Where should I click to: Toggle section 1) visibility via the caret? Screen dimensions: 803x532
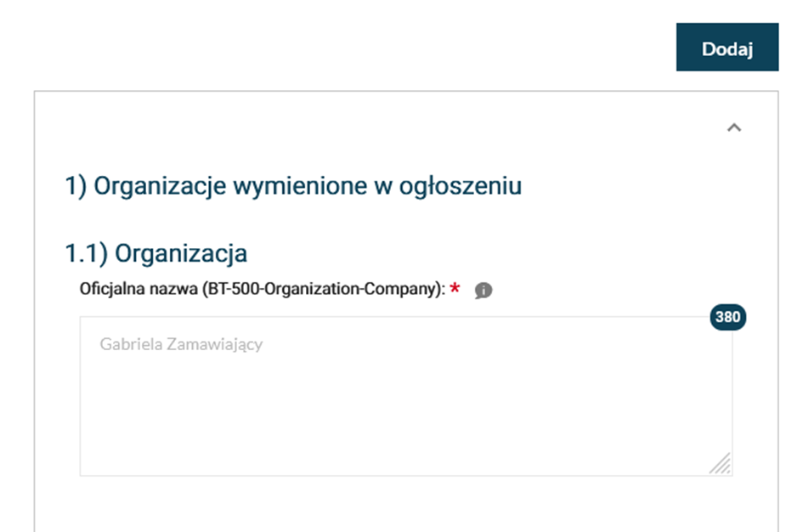(734, 128)
